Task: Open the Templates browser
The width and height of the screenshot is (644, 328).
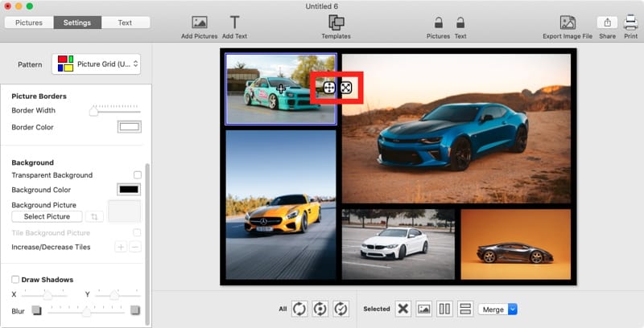Action: coord(336,23)
